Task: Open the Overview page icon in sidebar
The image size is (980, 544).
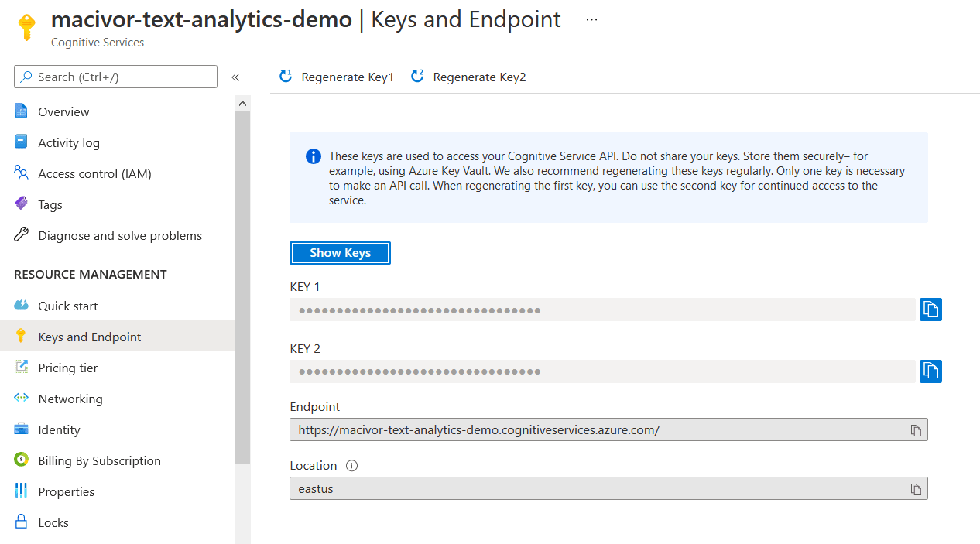Action: 22,111
